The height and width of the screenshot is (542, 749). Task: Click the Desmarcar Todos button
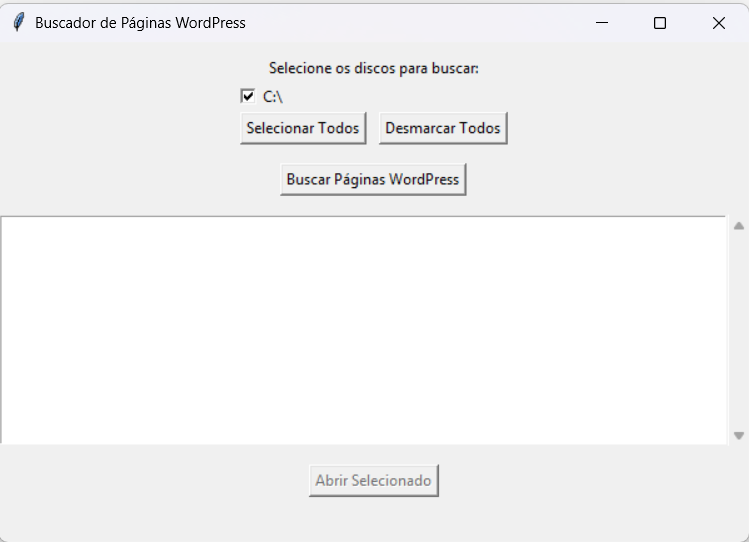click(x=443, y=128)
